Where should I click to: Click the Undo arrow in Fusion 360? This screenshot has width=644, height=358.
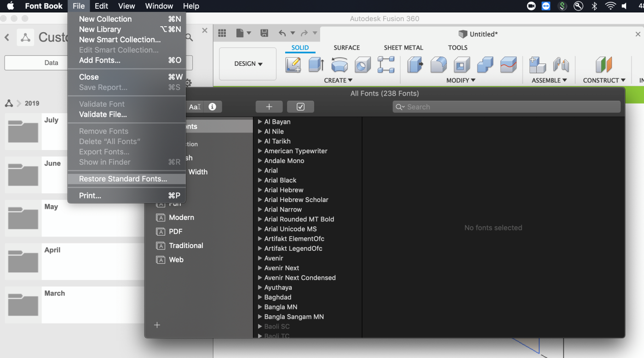click(282, 33)
